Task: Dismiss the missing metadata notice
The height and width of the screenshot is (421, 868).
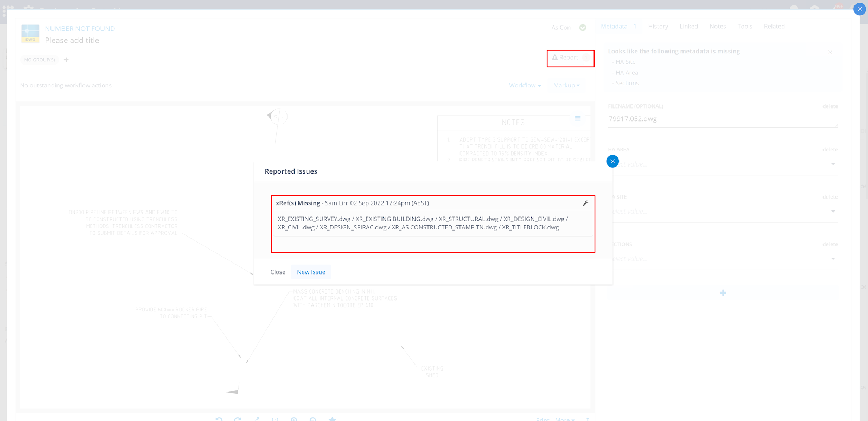Action: click(x=830, y=52)
